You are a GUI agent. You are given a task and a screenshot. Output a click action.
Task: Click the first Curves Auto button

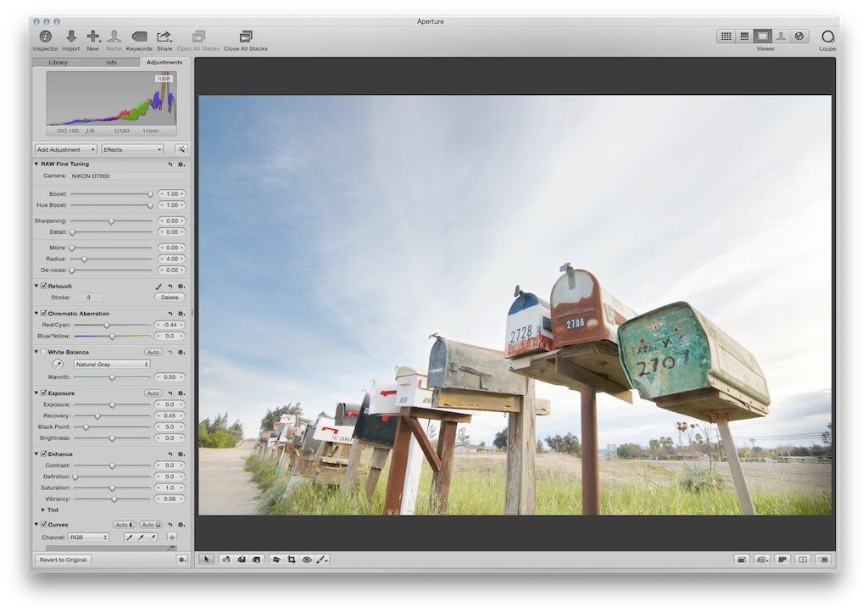tap(125, 525)
